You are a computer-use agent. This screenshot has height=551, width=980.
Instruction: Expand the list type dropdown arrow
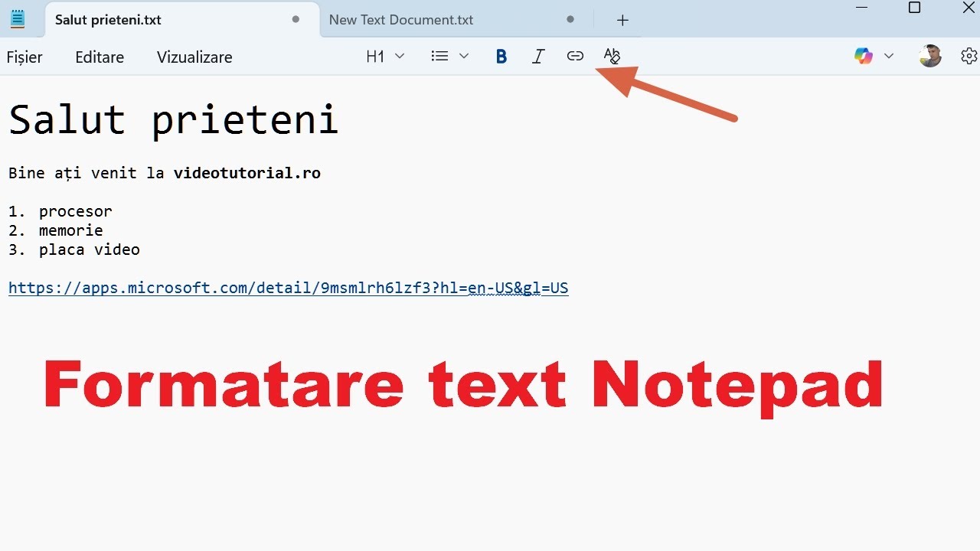(464, 57)
